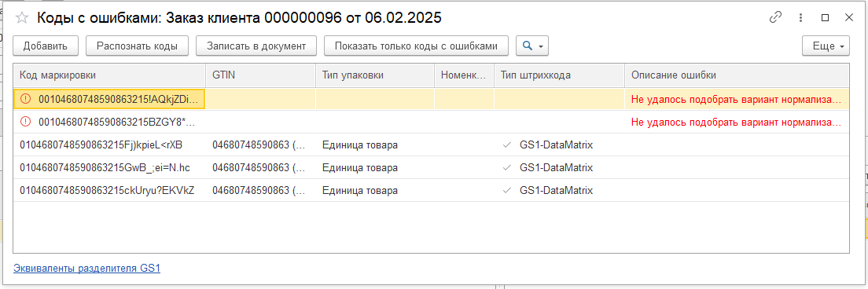Copy link via chain icon in title bar
Screen dimensions: 868x289
point(775,18)
